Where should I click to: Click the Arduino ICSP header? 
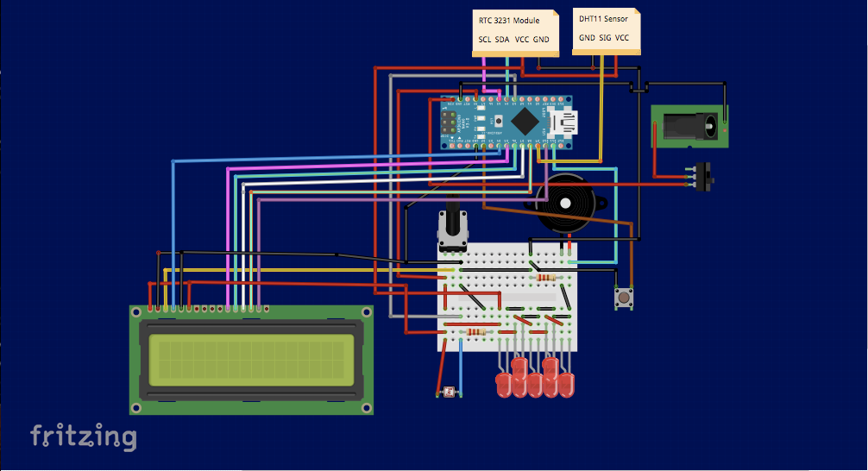(449, 122)
